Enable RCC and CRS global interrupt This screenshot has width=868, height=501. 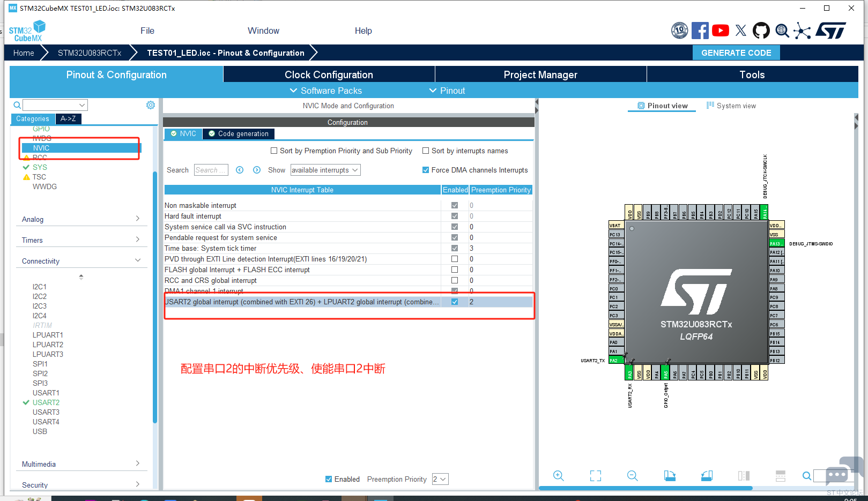coord(455,281)
